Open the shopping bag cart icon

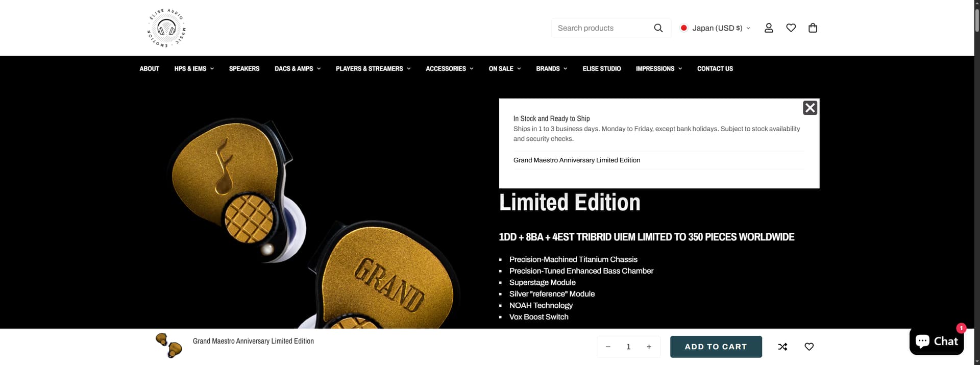[x=813, y=28]
